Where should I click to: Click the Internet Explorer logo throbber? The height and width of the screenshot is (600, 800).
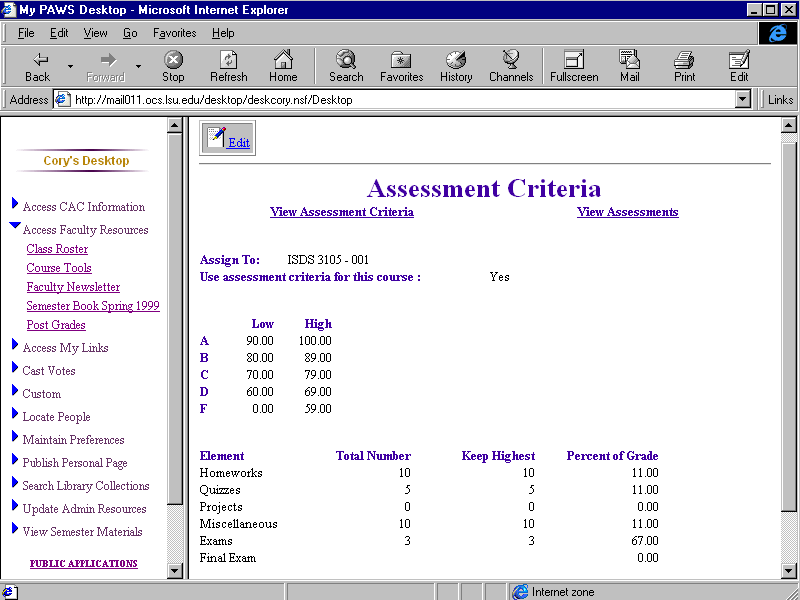pos(777,34)
